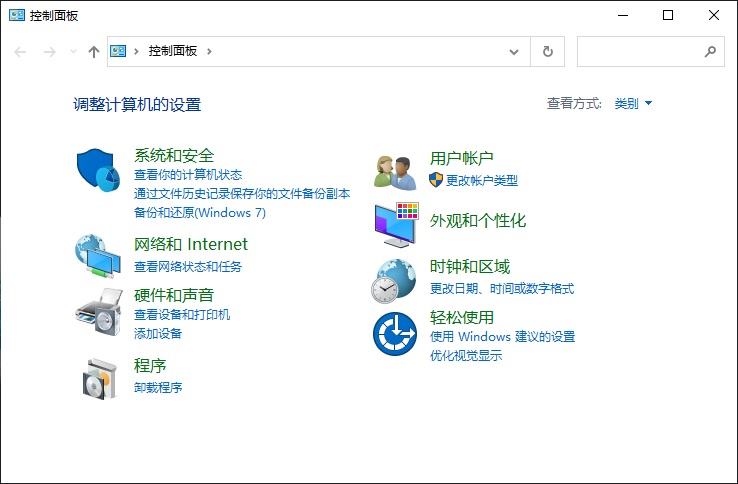The height and width of the screenshot is (484, 738).
Task: Open the Network and Internet globe icon
Action: pos(98,256)
